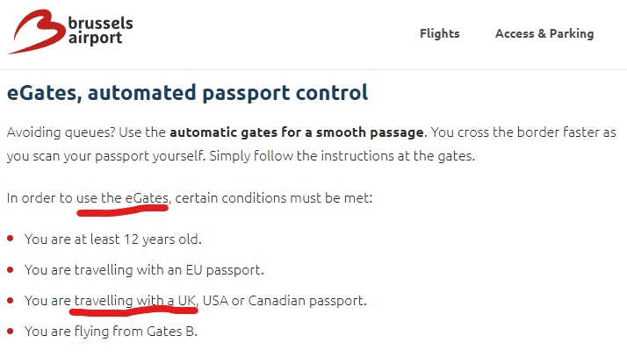The width and height of the screenshot is (627, 364).
Task: Click 'certain conditions must be met' text
Action: 274,197
